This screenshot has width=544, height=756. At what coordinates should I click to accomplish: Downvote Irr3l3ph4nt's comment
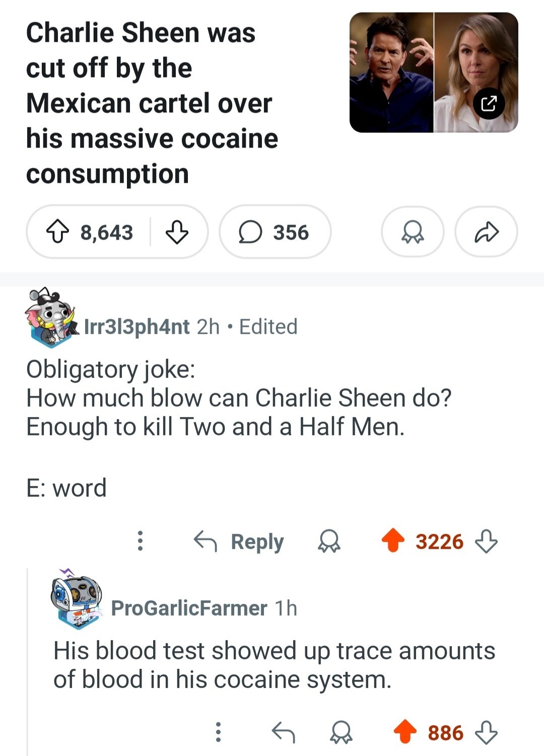pos(486,542)
